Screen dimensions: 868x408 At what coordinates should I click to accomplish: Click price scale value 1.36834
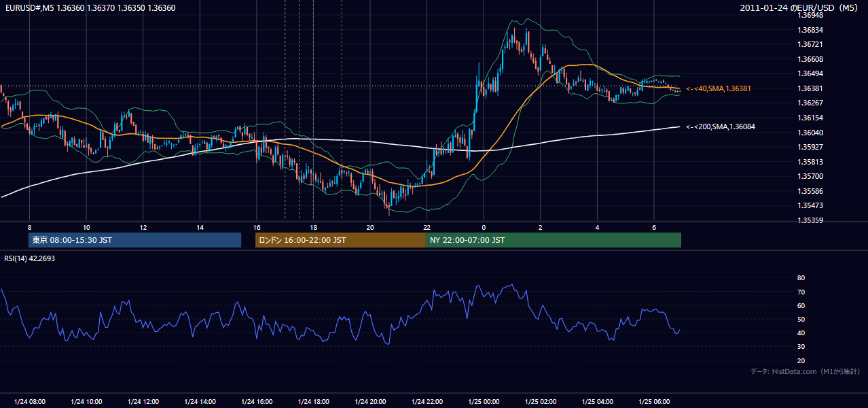click(x=810, y=30)
